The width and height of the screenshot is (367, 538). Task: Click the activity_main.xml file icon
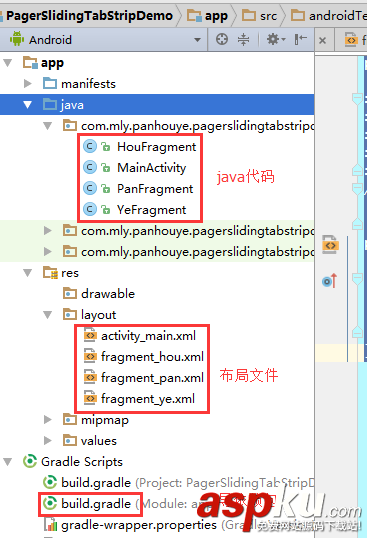(x=90, y=335)
